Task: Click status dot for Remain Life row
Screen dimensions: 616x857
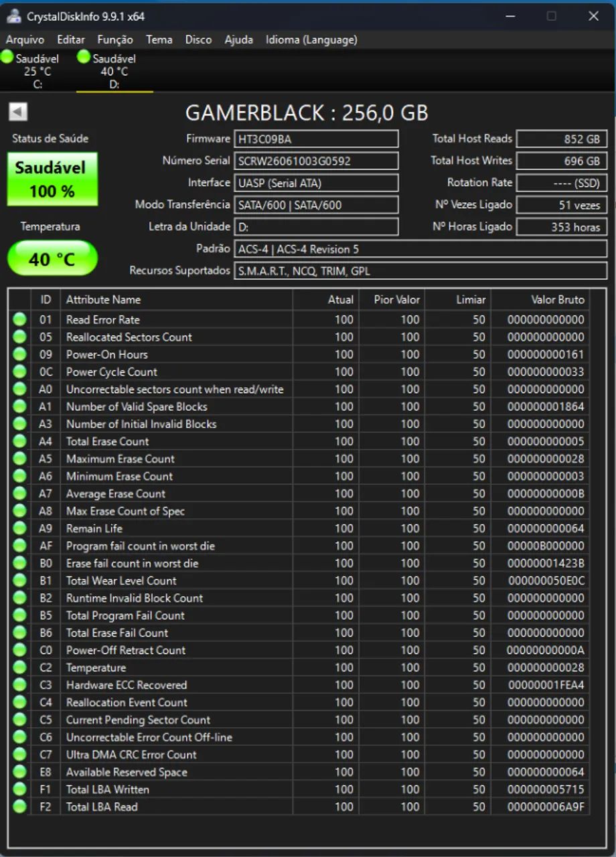Action: [19, 528]
